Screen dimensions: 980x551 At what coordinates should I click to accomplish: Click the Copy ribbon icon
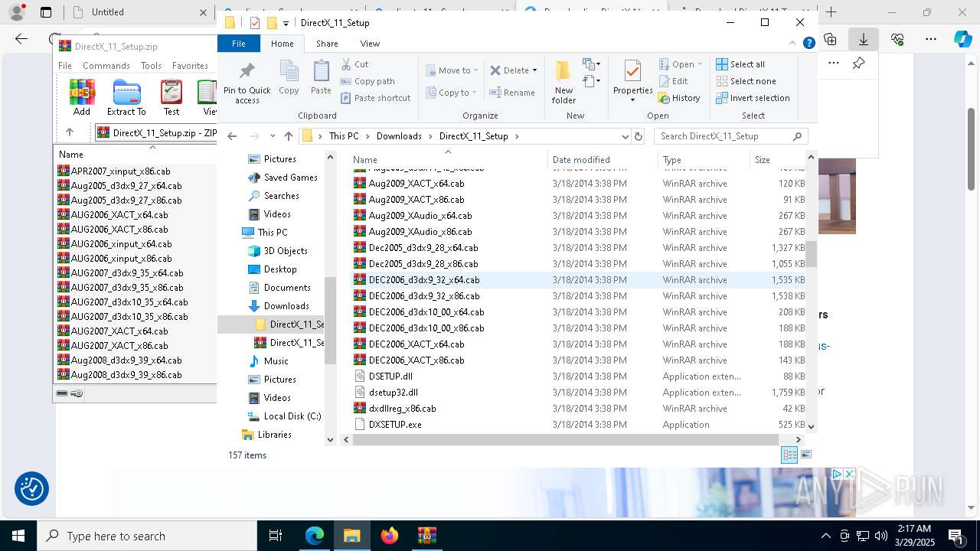(289, 77)
